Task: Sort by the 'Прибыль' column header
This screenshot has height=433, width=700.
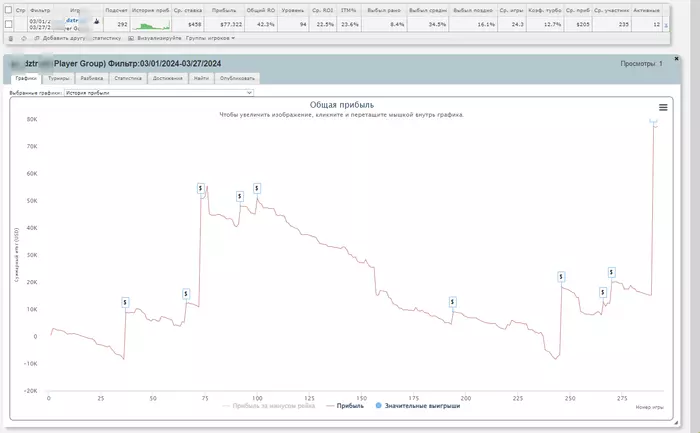Action: tap(224, 10)
